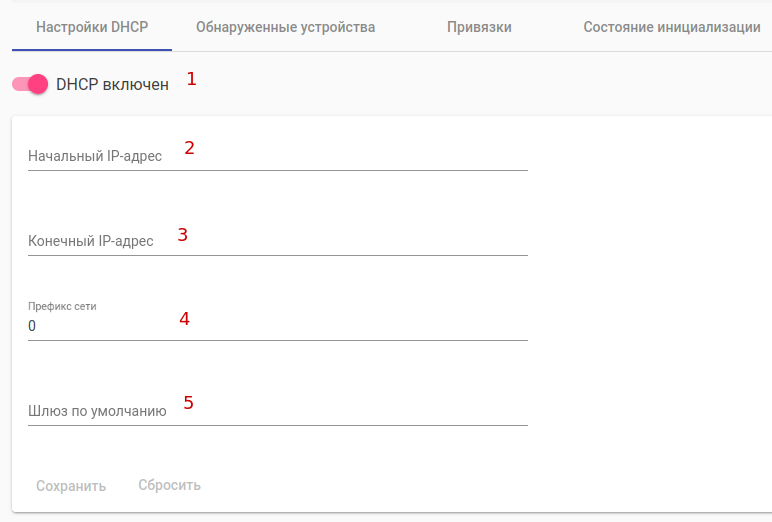Disable the DHCP pink toggle switch

pos(31,85)
